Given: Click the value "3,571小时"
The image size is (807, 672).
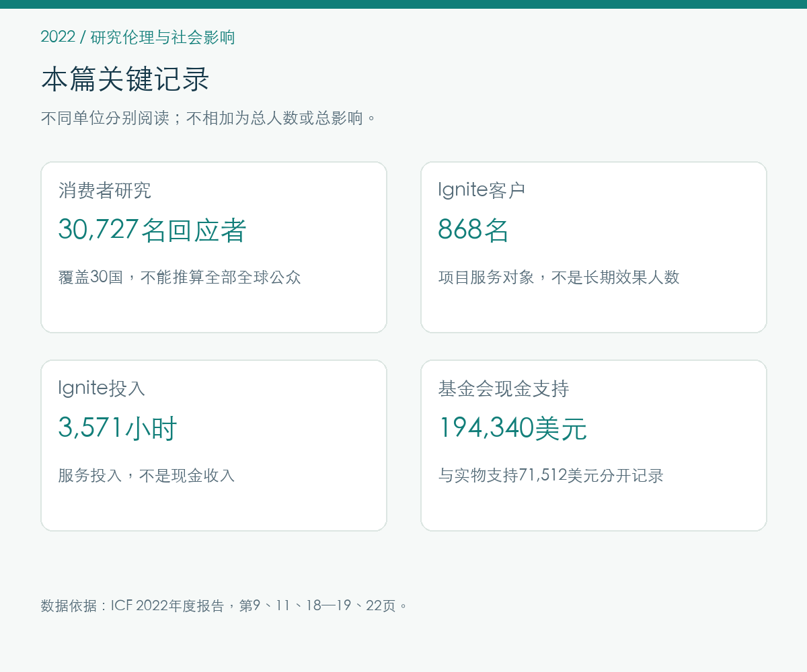Looking at the screenshot, I should (118, 428).
